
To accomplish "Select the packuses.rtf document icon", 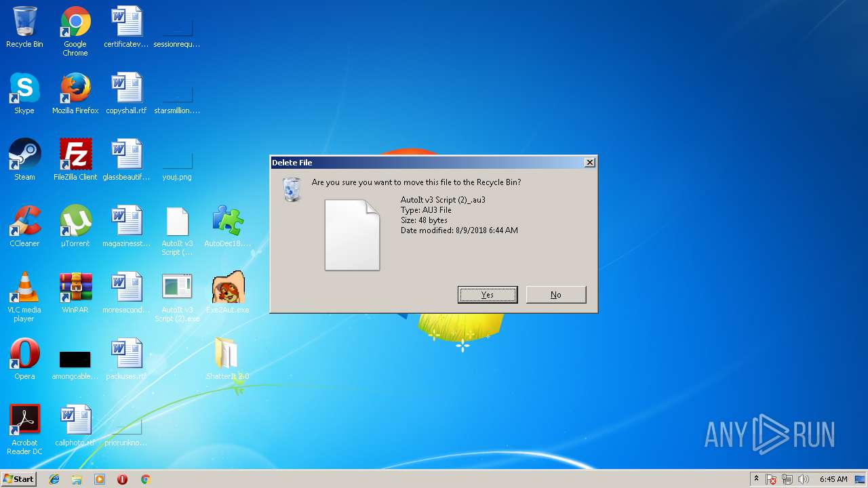I will pos(126,359).
